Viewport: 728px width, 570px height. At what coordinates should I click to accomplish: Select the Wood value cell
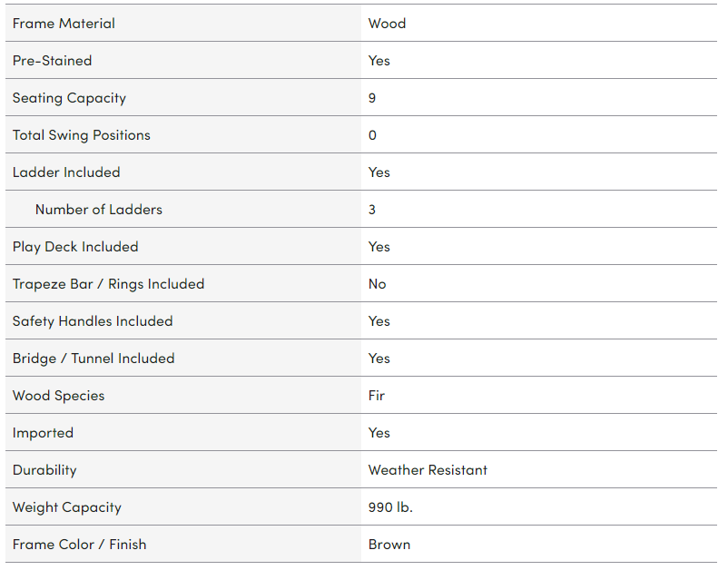coord(387,24)
